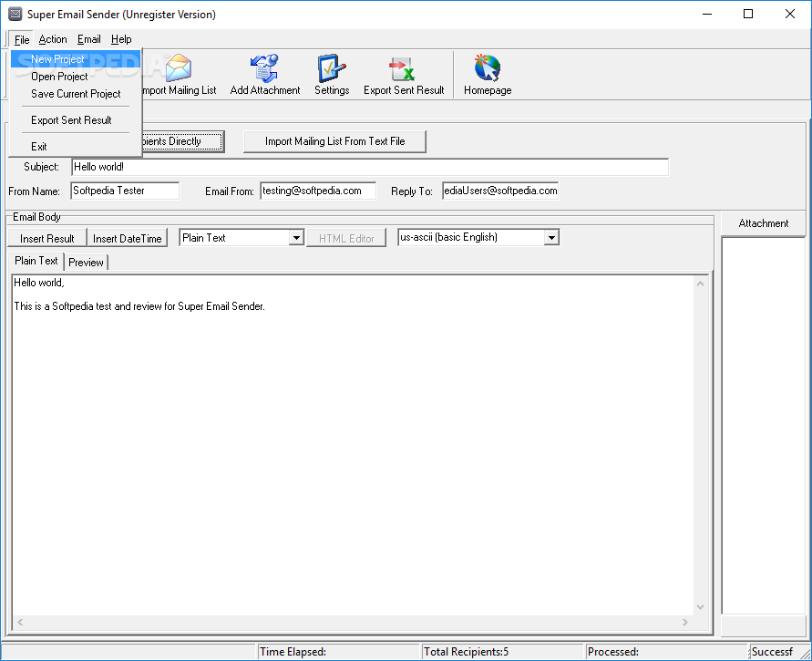Open the Homepage globe icon

(487, 67)
